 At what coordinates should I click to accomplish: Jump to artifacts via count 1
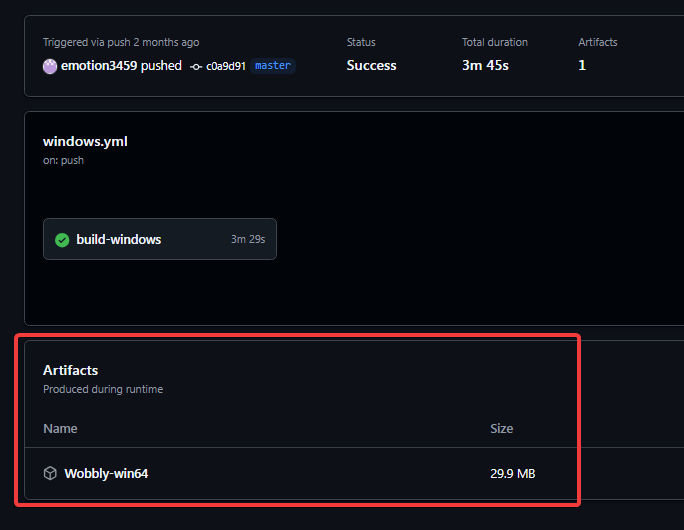tap(582, 66)
